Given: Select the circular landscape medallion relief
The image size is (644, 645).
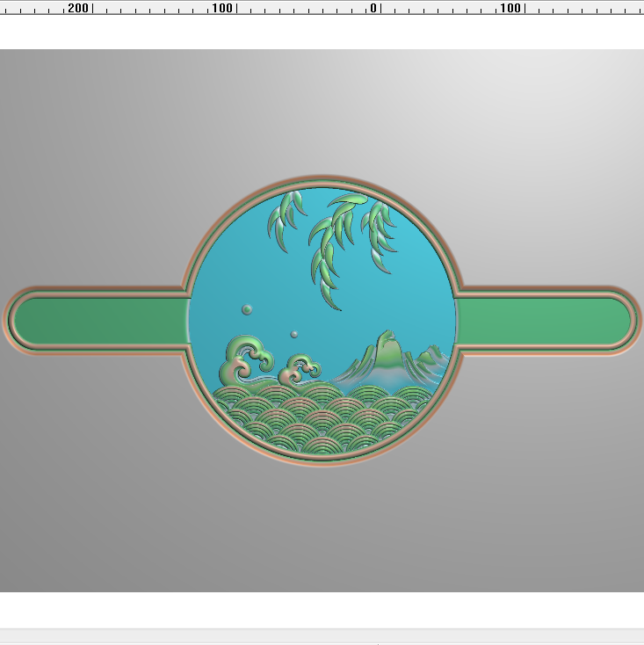Looking at the screenshot, I should pos(322,321).
